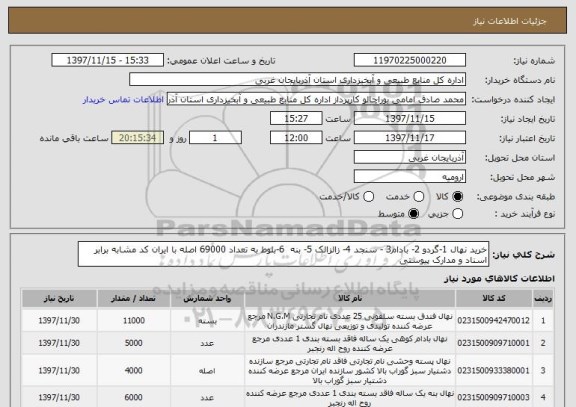Click the تاریخ نیاز column header

click(x=59, y=298)
